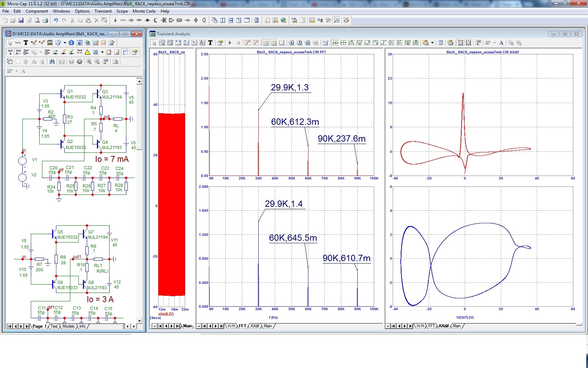
Task: Open the color grid dropdown in analysis toolbar
Action: [x=495, y=43]
